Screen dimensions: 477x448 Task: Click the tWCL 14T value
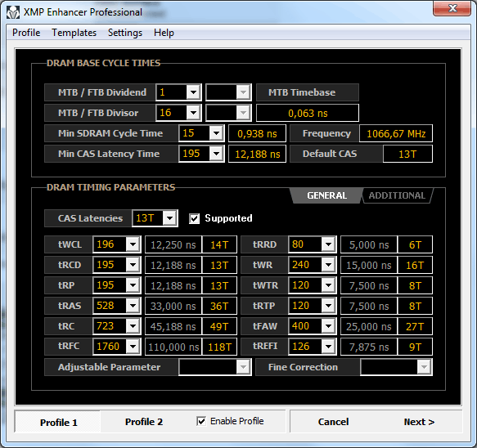[x=219, y=244]
